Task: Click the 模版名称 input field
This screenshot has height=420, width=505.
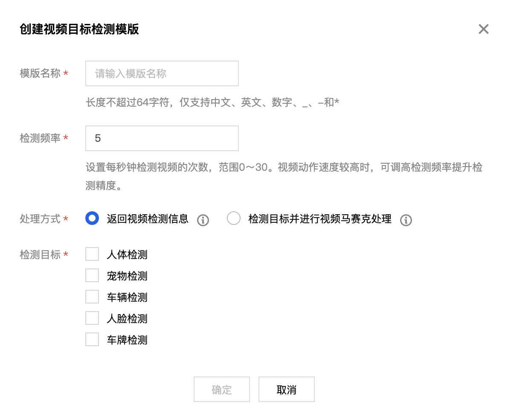Action: [x=162, y=74]
